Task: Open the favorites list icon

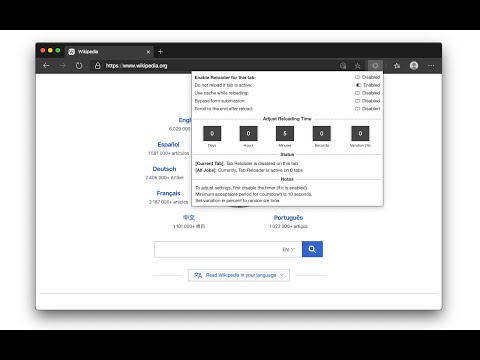Action: point(397,66)
